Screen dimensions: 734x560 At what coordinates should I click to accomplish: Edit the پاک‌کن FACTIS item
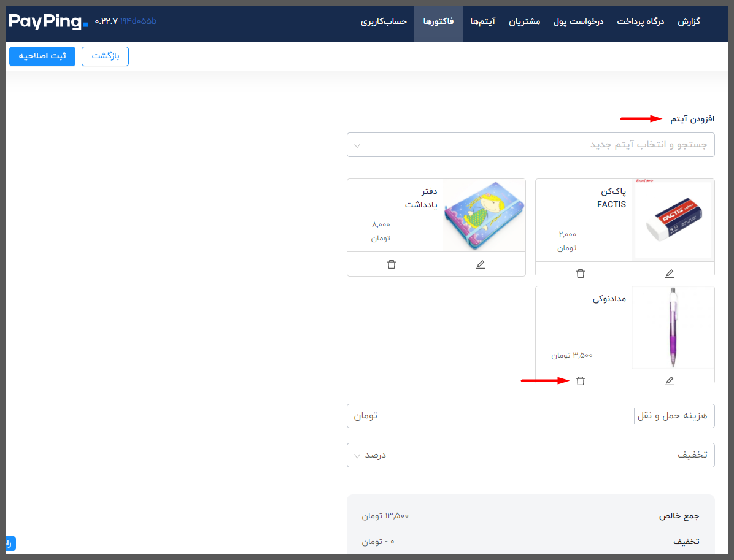click(670, 273)
